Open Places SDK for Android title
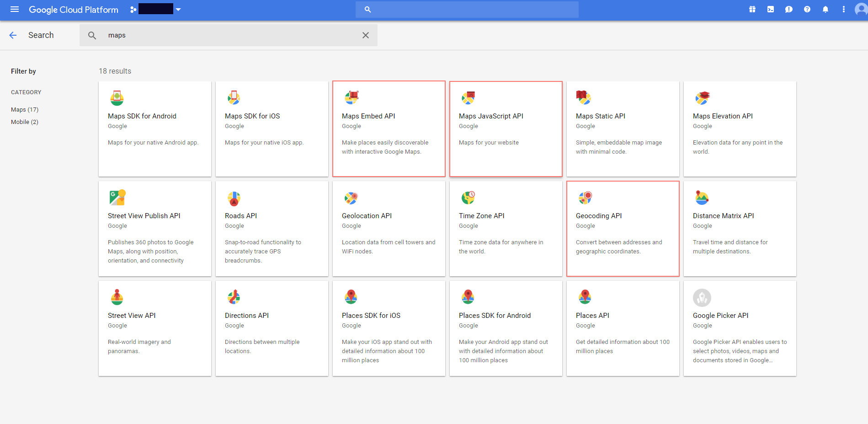 tap(495, 316)
